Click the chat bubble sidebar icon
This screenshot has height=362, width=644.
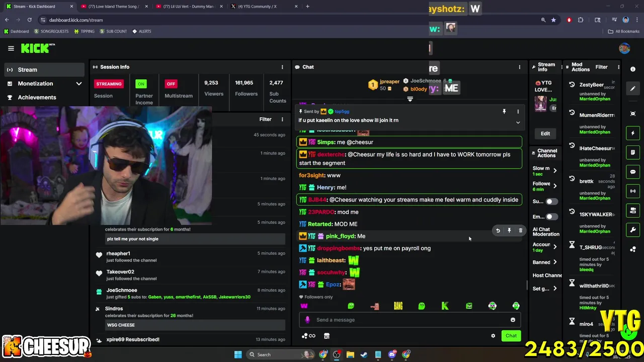(x=633, y=171)
